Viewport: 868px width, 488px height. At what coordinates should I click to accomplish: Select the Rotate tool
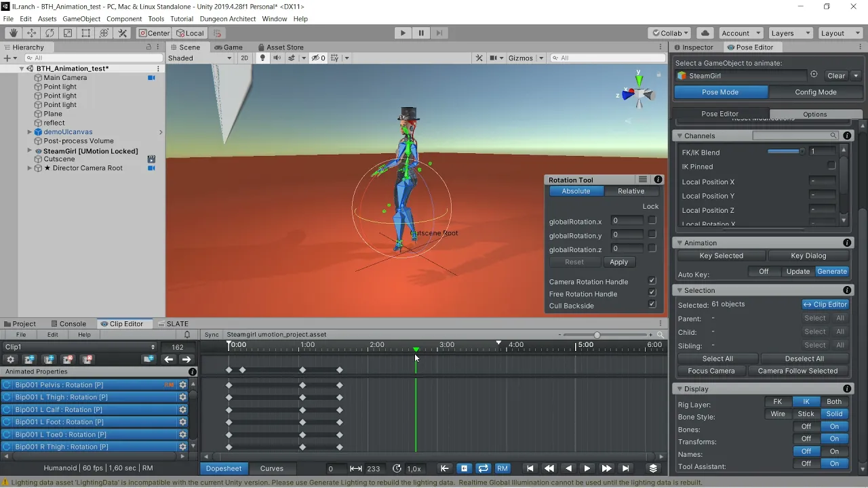point(50,33)
